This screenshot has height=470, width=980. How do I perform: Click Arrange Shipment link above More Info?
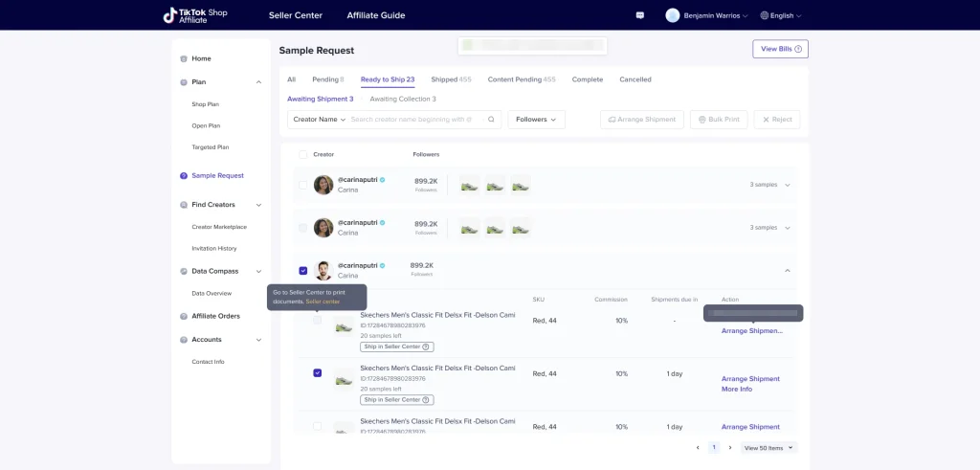(x=750, y=379)
